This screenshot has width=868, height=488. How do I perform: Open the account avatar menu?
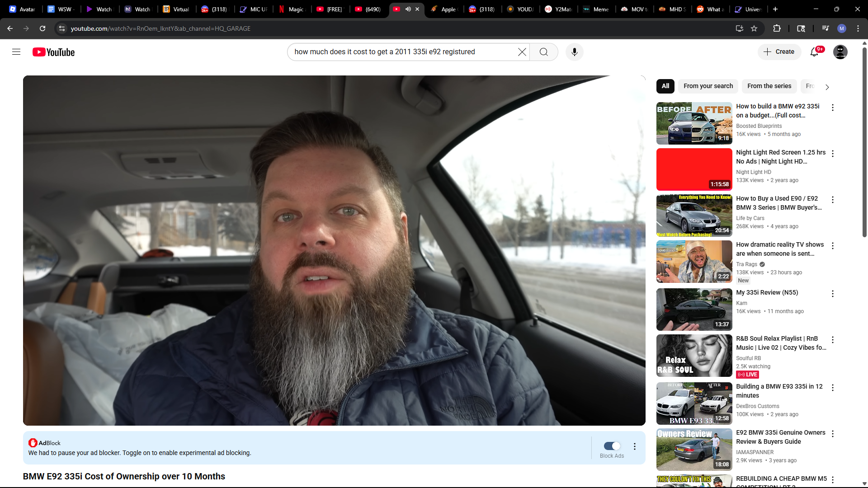click(840, 52)
